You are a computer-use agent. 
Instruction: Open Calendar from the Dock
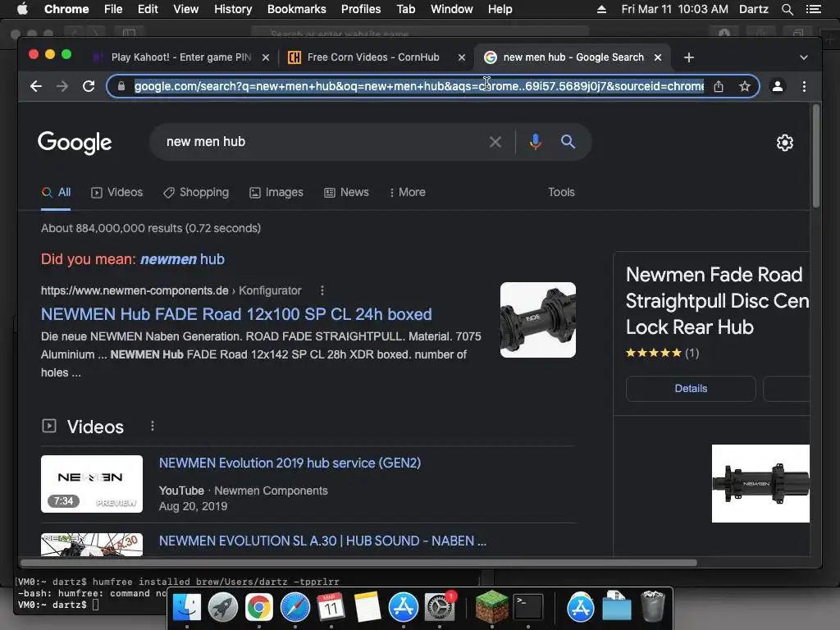coord(331,608)
